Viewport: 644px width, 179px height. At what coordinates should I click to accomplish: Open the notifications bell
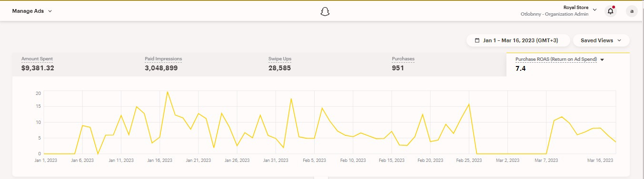click(x=610, y=11)
